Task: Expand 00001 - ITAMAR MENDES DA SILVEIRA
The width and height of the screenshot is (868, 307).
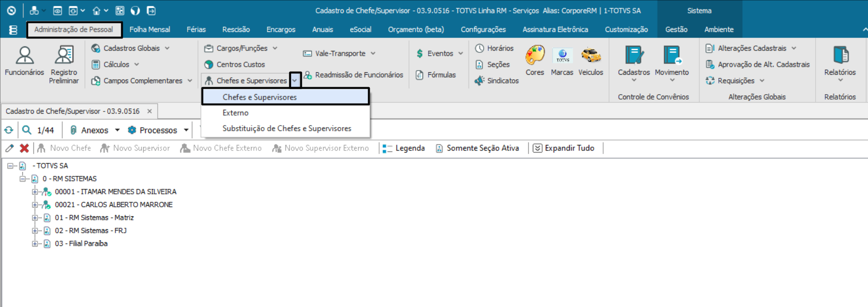Action: click(34, 192)
